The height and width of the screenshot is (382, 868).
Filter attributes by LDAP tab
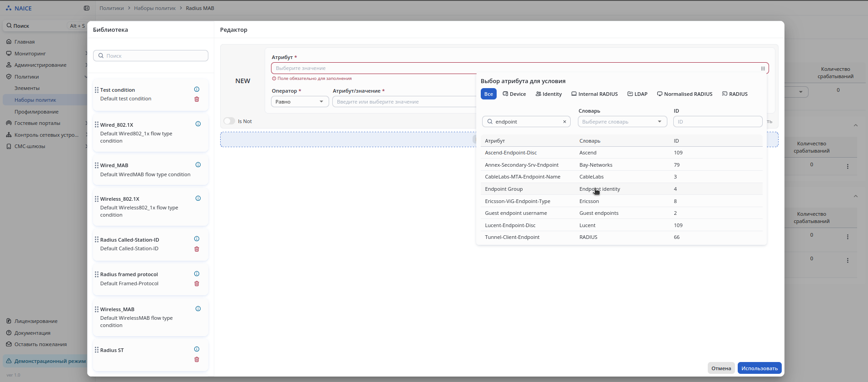click(x=637, y=94)
